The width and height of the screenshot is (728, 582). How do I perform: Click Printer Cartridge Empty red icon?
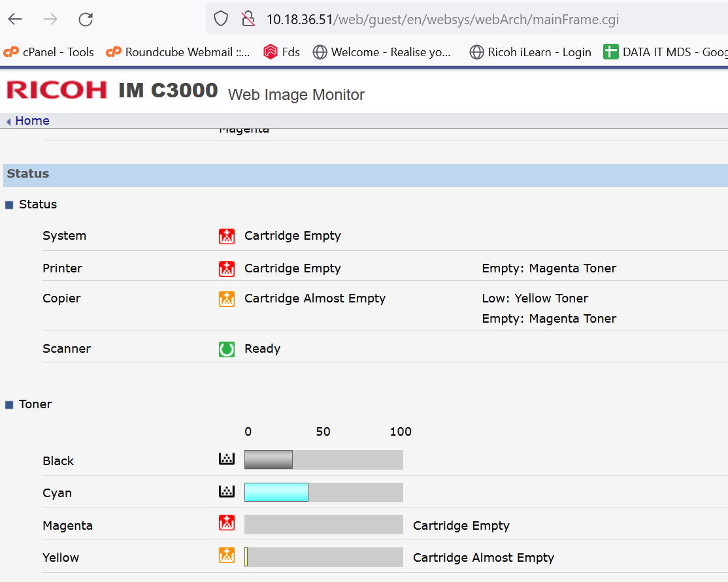pyautogui.click(x=227, y=268)
